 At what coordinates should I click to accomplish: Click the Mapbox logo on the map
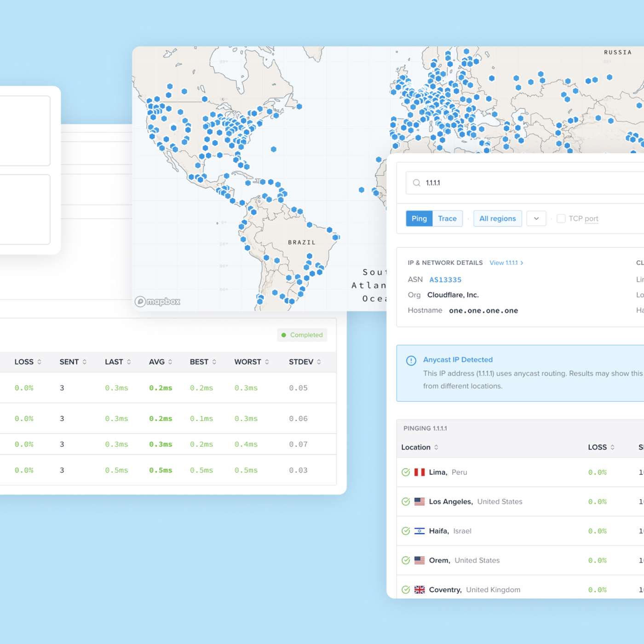click(x=157, y=302)
